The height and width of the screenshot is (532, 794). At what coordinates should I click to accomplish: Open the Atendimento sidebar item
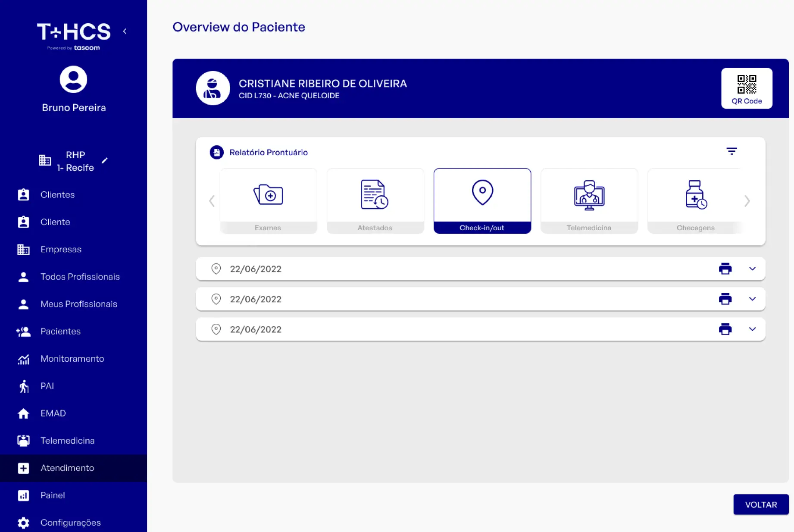pos(73,468)
